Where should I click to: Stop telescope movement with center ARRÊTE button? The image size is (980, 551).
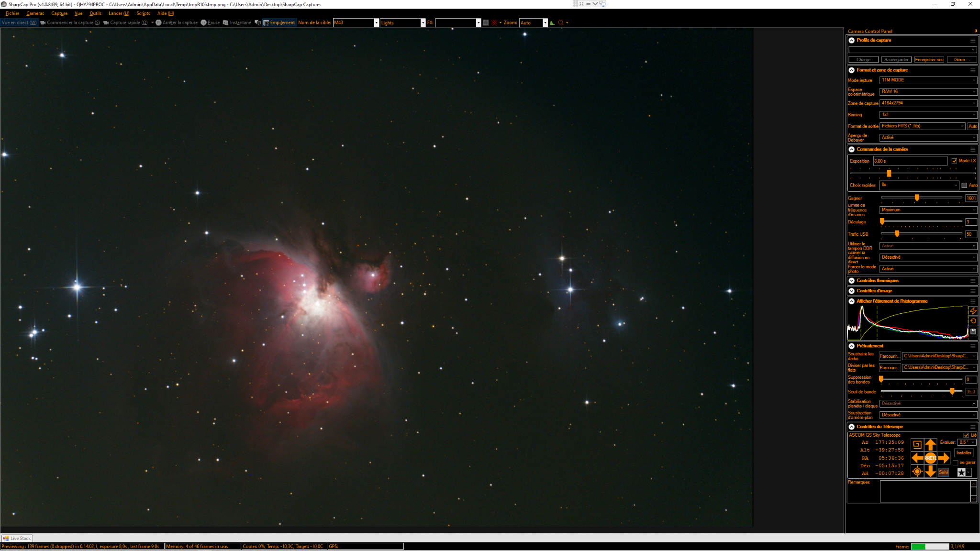point(930,458)
